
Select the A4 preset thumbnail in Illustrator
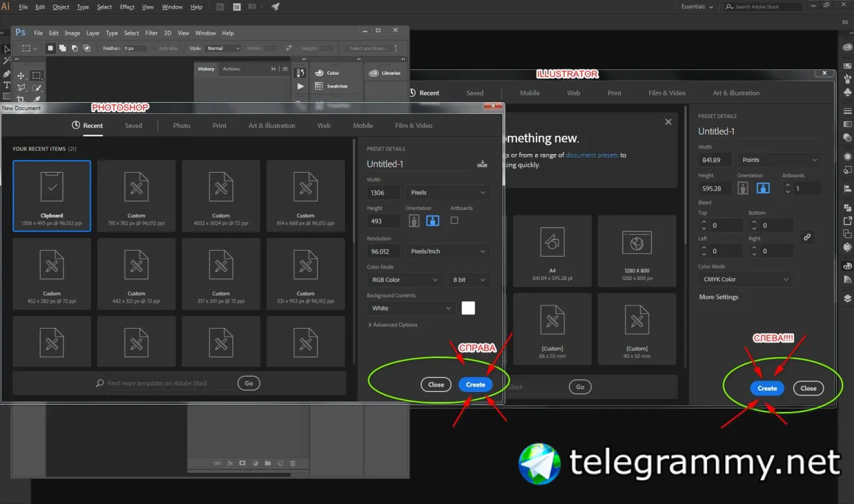click(552, 251)
